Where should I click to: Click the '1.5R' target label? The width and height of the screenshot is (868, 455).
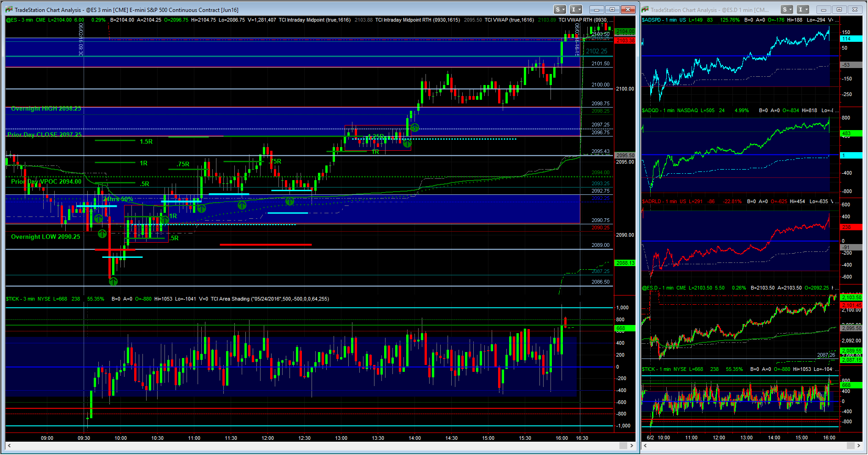point(146,142)
